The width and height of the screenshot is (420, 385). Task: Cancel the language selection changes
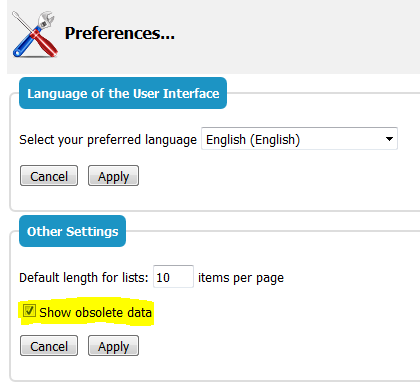49,176
